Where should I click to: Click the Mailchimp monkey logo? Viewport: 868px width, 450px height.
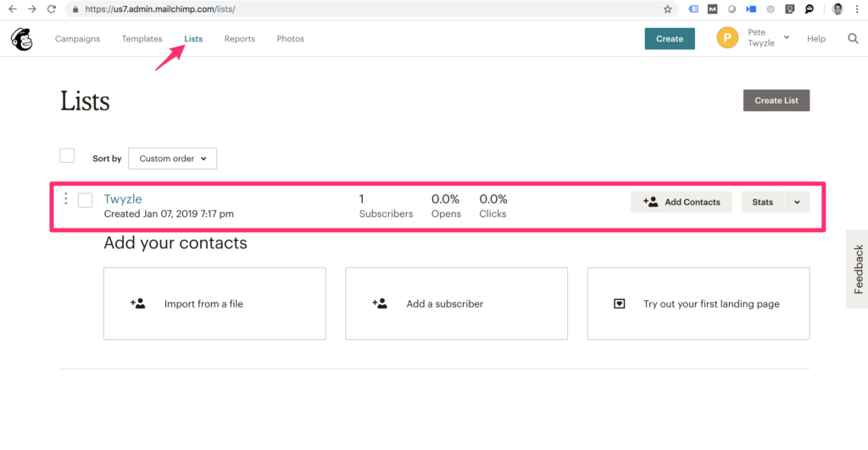pyautogui.click(x=20, y=39)
